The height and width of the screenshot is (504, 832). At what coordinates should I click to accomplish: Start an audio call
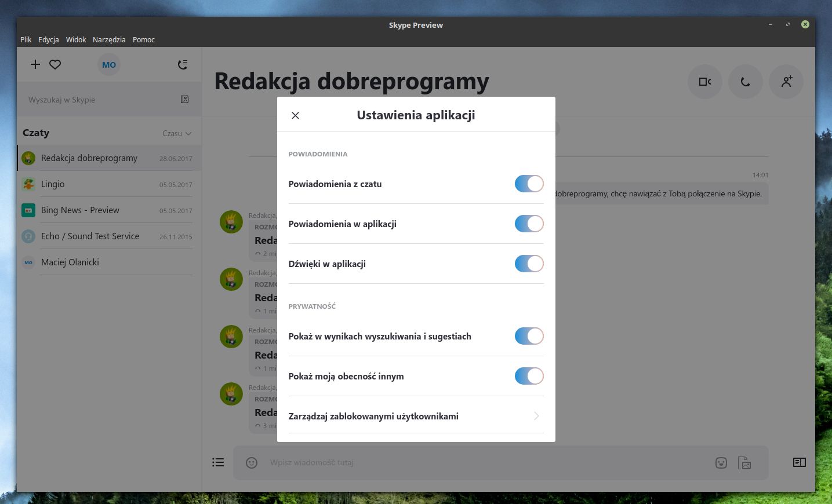click(746, 82)
